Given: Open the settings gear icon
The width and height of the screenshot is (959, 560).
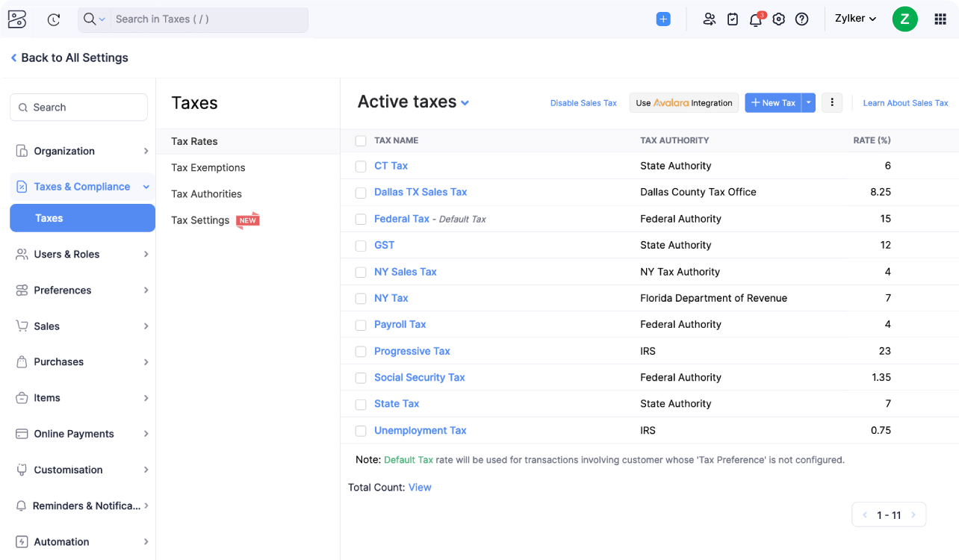Looking at the screenshot, I should 779,19.
